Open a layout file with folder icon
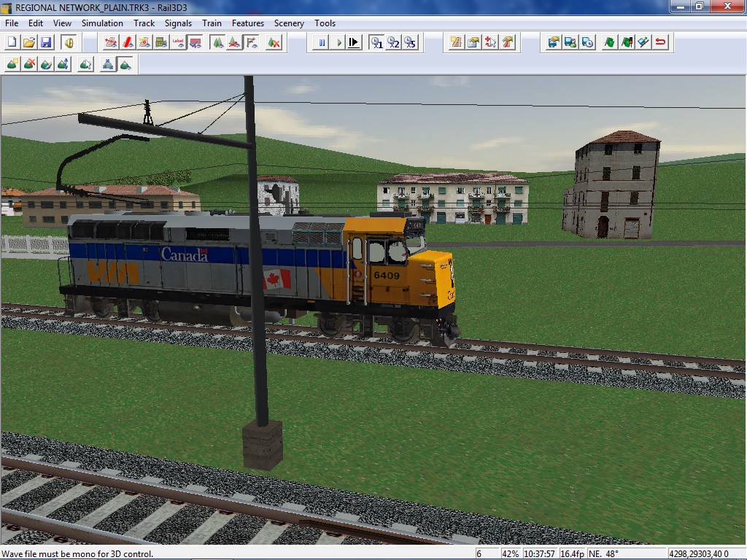This screenshot has width=747, height=560. click(x=29, y=42)
